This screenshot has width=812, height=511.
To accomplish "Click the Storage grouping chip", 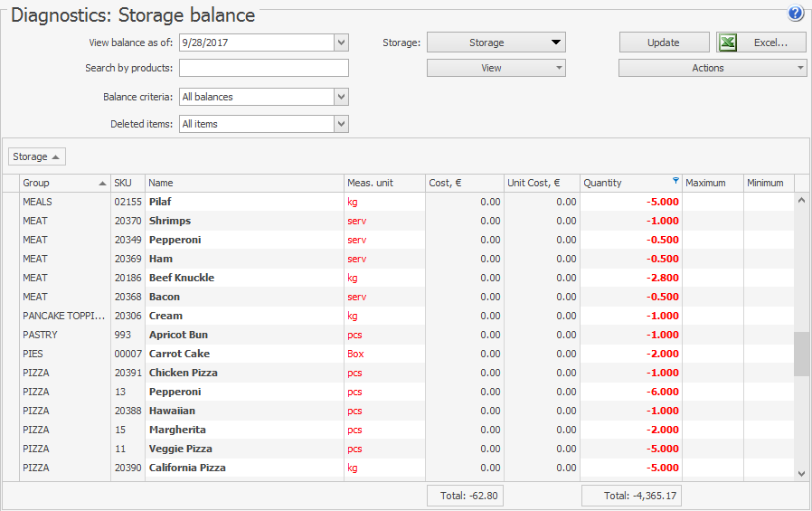I will [36, 156].
